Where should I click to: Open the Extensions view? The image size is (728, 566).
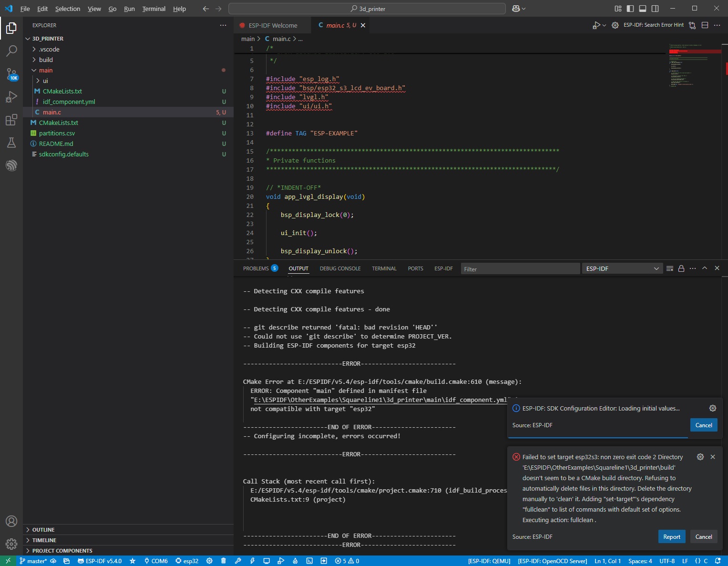click(11, 120)
